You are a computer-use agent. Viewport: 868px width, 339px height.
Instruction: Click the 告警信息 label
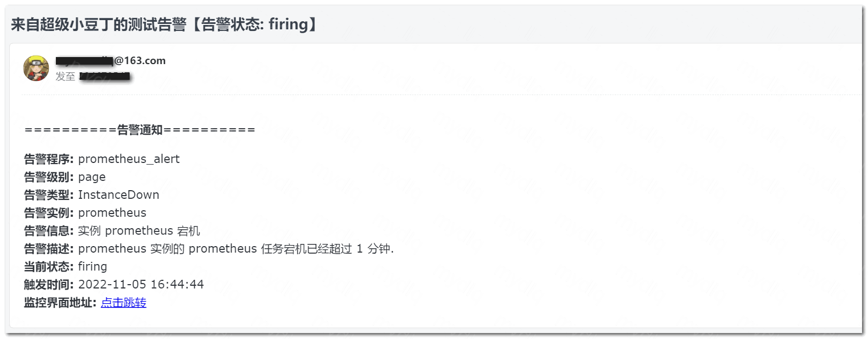[x=48, y=231]
